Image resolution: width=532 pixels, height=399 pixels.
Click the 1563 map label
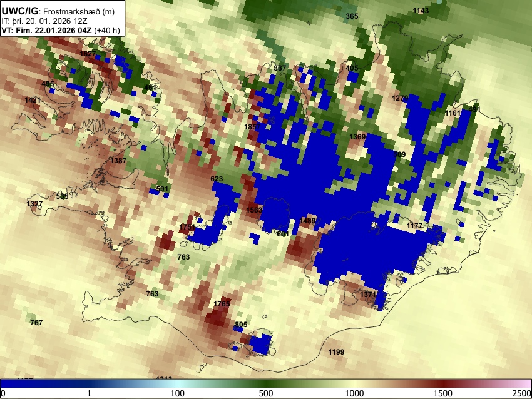point(254,210)
